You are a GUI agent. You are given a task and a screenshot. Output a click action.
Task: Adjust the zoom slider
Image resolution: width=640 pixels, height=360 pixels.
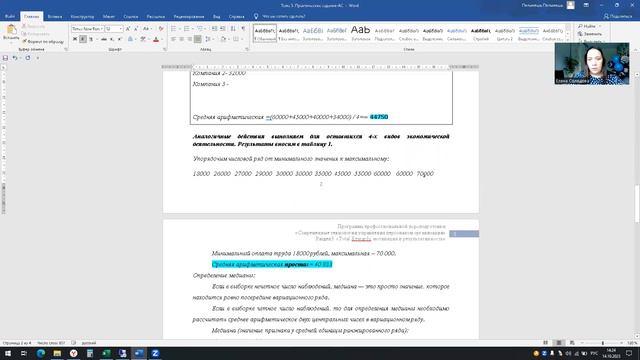(x=602, y=343)
